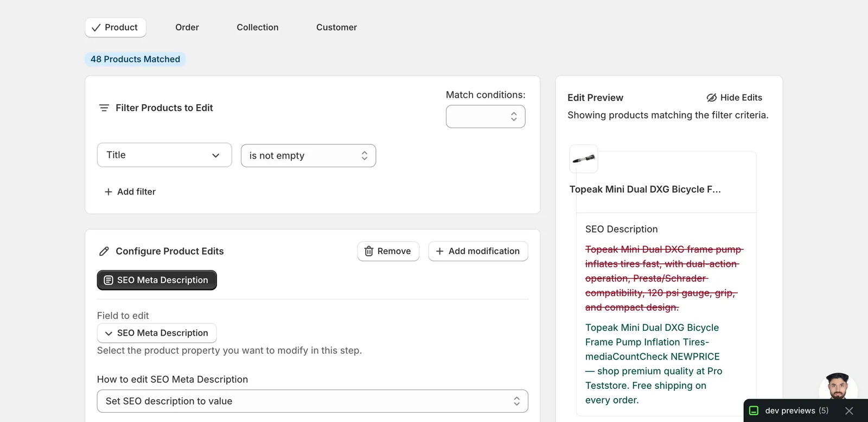This screenshot has height=422, width=868.
Task: Select the SEO Meta Description step chip
Action: coord(157,280)
